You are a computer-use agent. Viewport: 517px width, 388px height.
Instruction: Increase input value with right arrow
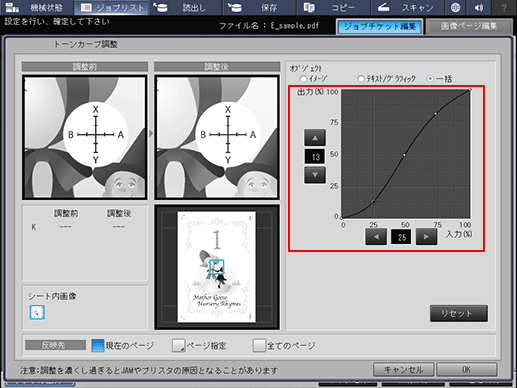tap(426, 237)
